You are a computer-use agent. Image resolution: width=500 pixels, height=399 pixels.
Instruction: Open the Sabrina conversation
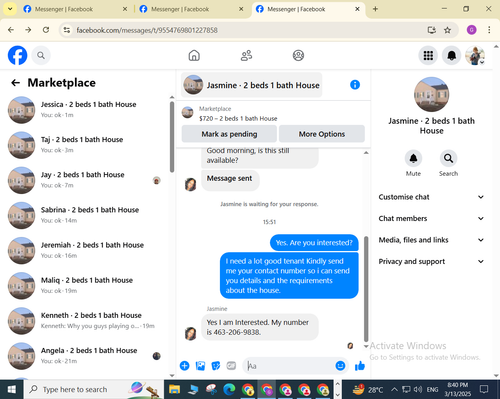87,215
